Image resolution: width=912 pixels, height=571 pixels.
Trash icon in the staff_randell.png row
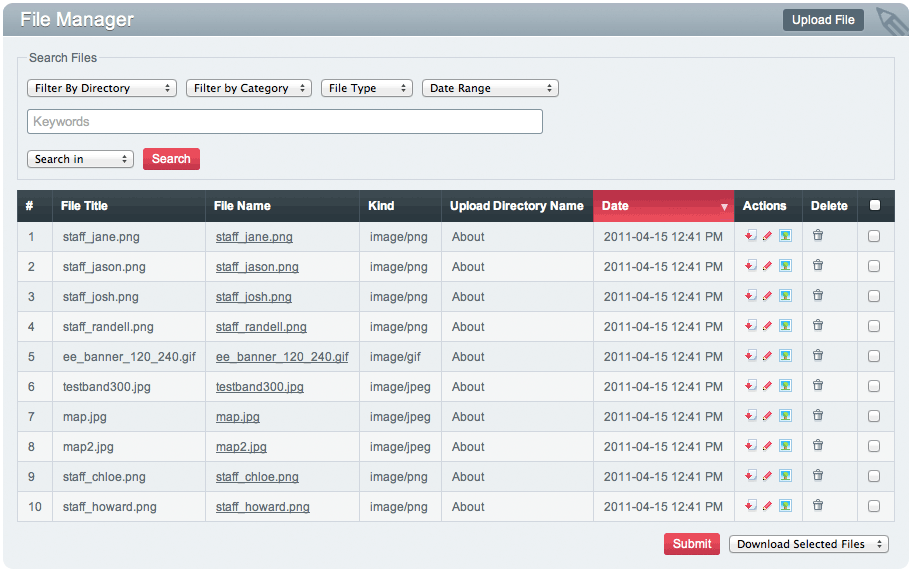tap(818, 325)
